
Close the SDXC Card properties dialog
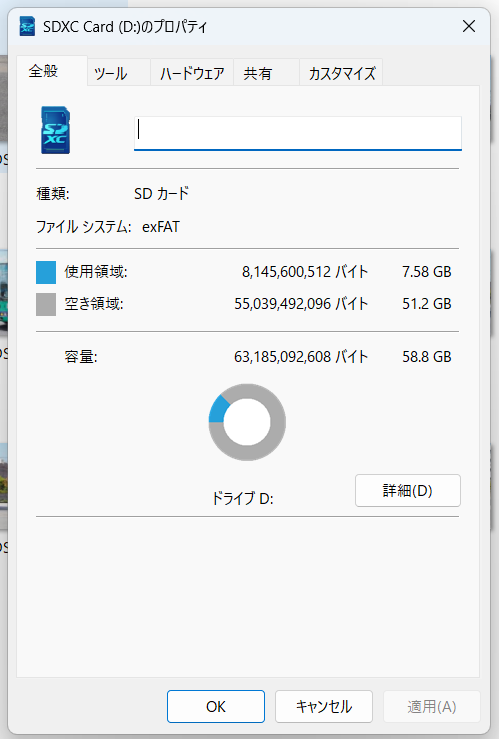point(469,26)
